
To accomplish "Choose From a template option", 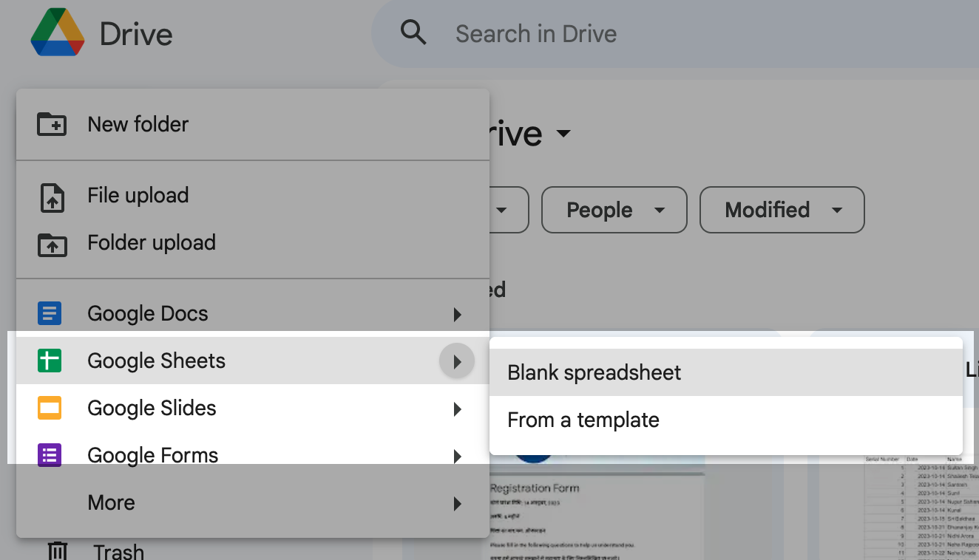I will click(583, 420).
